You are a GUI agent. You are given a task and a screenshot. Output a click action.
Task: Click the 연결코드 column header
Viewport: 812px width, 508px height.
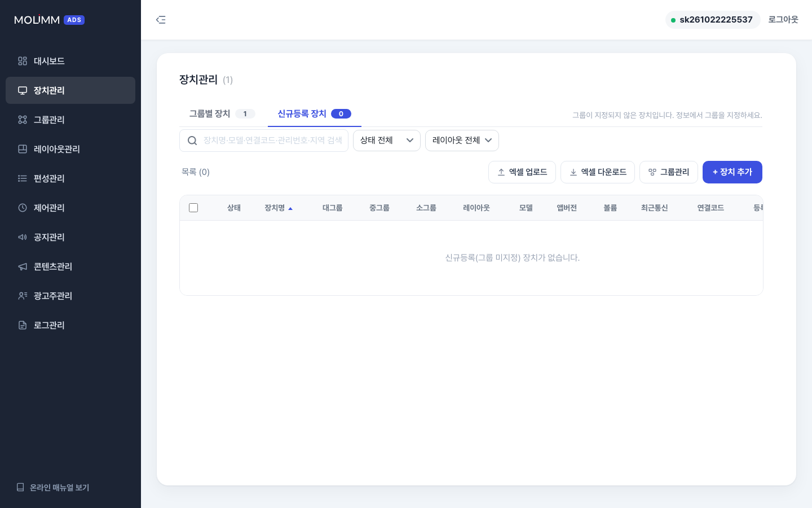[x=710, y=208]
